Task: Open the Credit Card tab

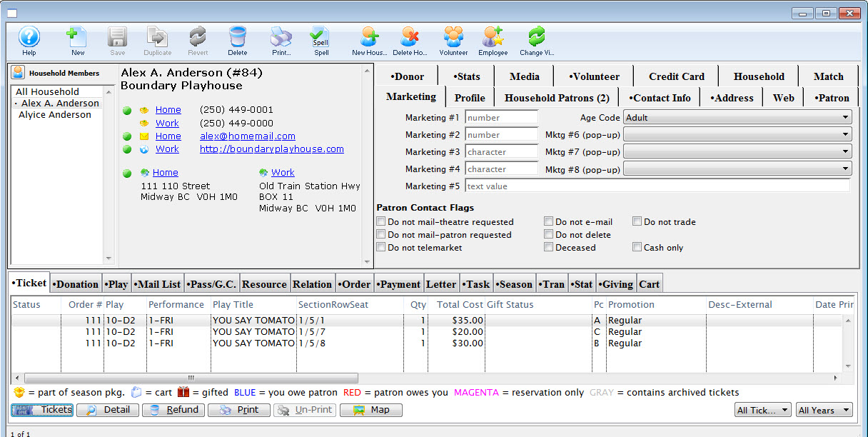Action: (x=676, y=76)
